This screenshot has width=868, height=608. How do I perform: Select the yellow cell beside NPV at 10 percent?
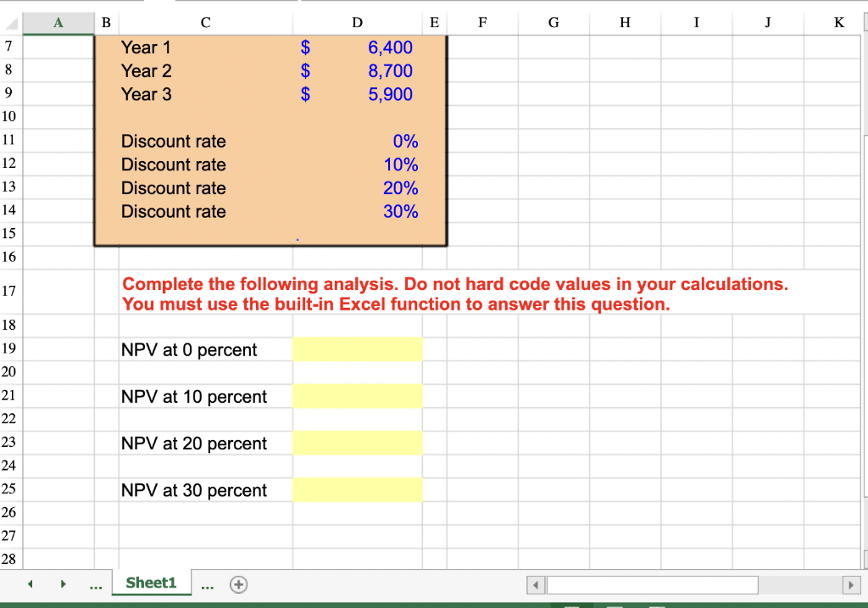[x=358, y=395]
